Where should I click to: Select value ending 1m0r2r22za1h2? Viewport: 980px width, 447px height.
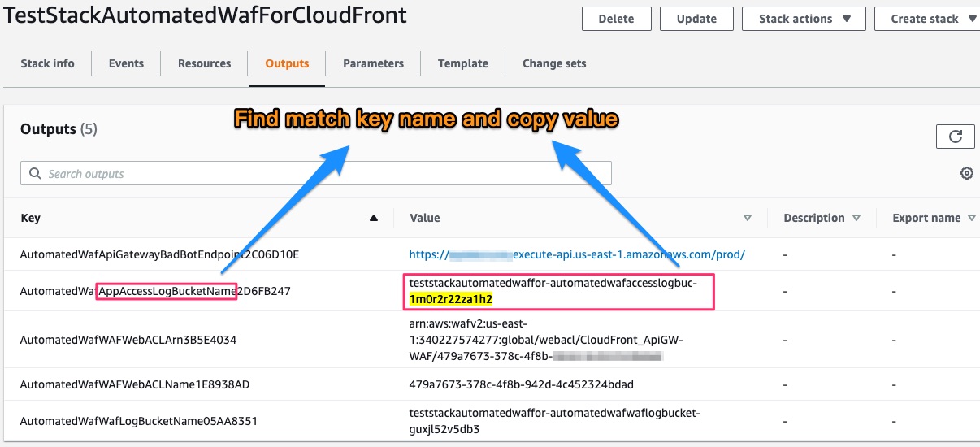[x=553, y=291]
